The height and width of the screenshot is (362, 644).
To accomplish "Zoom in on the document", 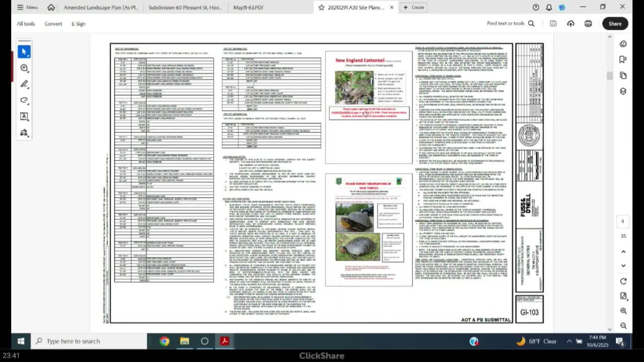I will point(623,311).
